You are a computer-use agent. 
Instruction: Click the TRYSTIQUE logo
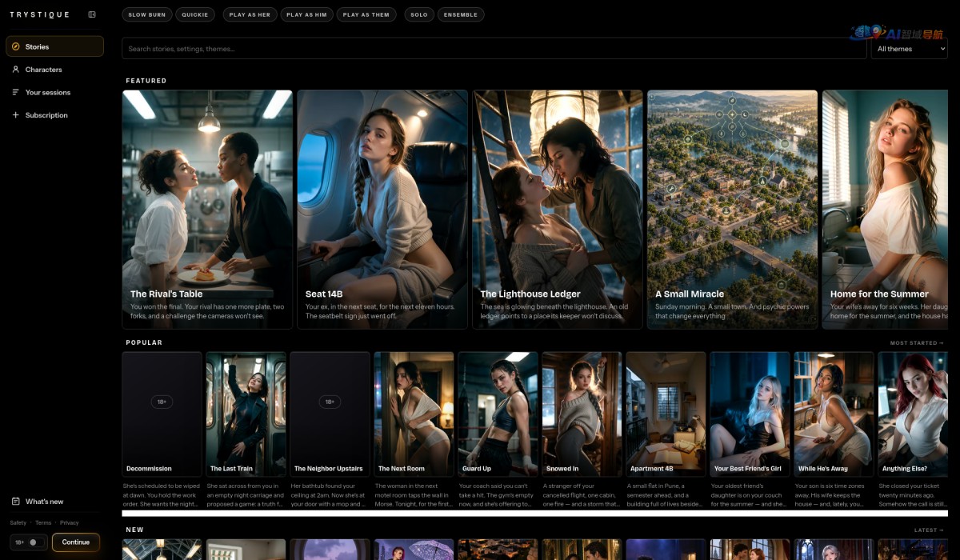pos(39,14)
